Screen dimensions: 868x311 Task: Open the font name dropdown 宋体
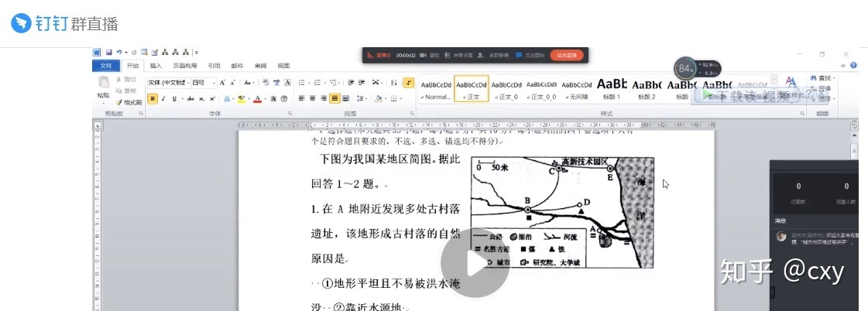[x=168, y=83]
